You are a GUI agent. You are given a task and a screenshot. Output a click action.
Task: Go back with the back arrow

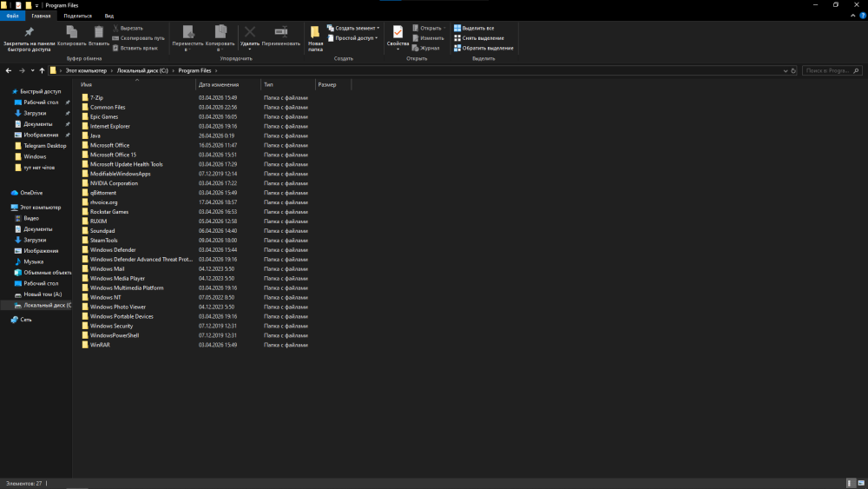click(9, 70)
